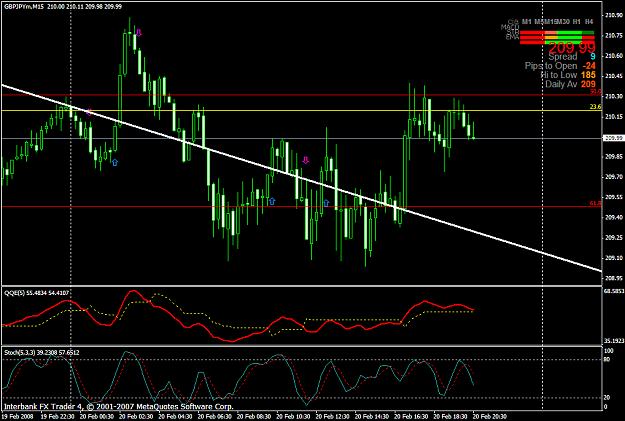Click the 20 Feb 04:30 time label

(175, 416)
